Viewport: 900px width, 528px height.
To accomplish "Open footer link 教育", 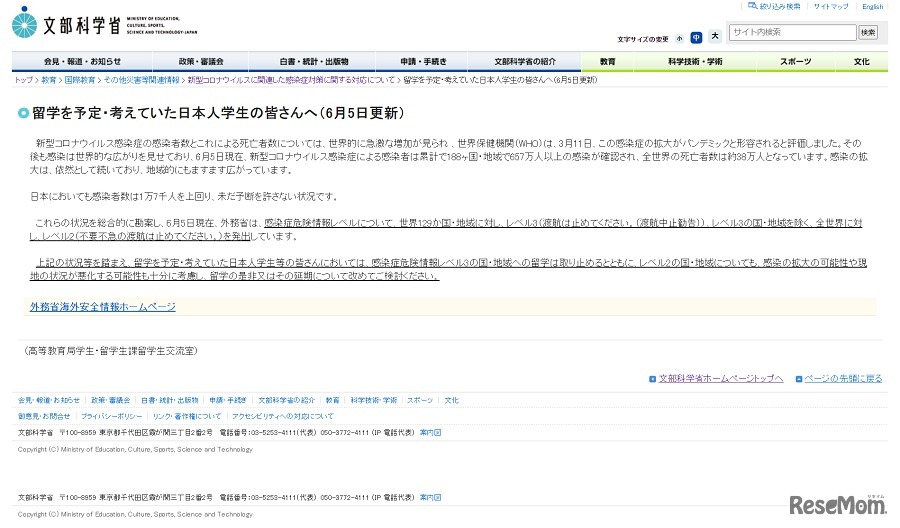I will pos(333,401).
